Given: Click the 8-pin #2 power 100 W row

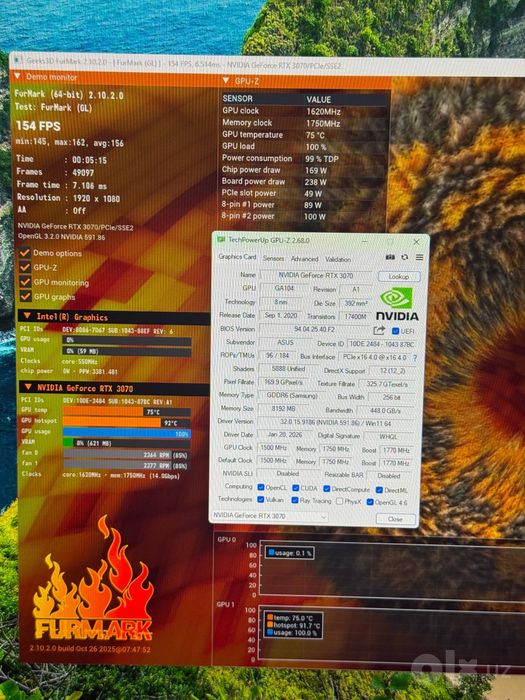Looking at the screenshot, I should click(x=304, y=216).
